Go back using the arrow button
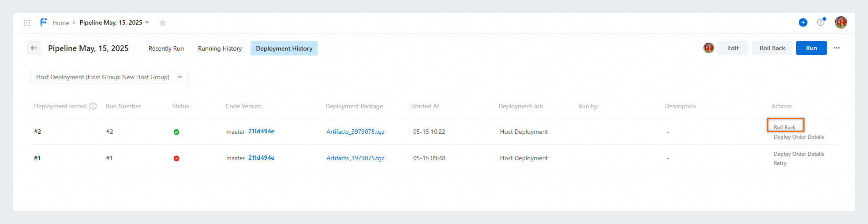 click(x=34, y=48)
